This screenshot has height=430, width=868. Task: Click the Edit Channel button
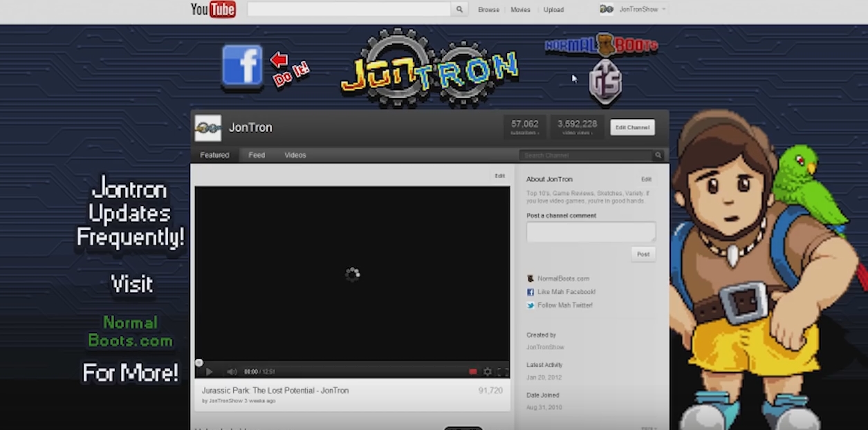point(631,127)
